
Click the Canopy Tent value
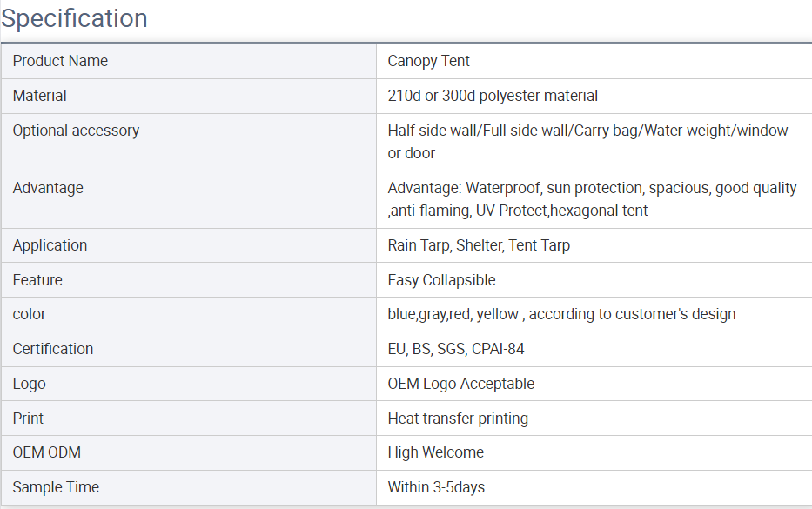tap(428, 61)
